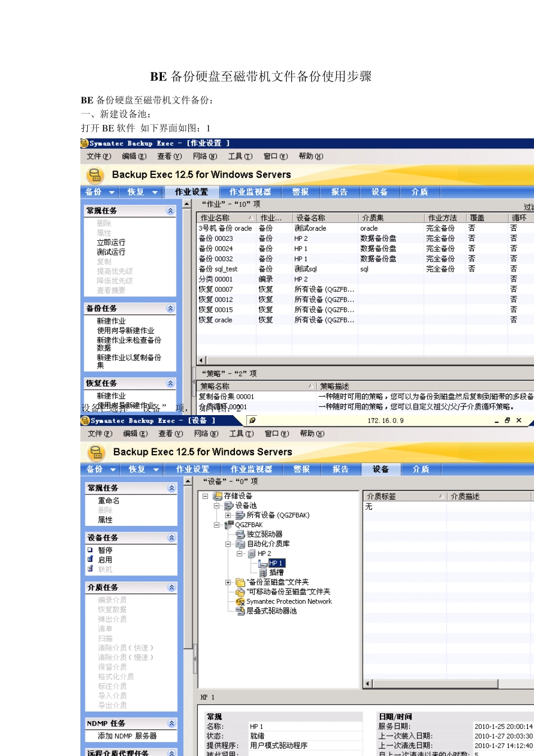
Task: Collapse the 自动化介质库 node
Action: 228,544
